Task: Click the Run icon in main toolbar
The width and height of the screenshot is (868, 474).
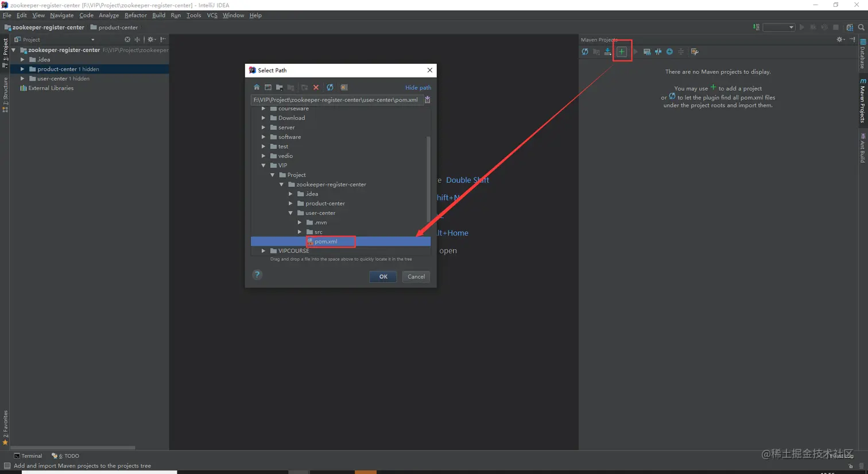Action: point(802,27)
